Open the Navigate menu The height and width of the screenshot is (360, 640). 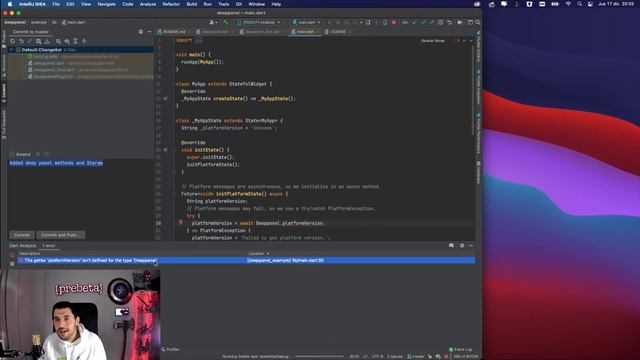click(x=107, y=4)
